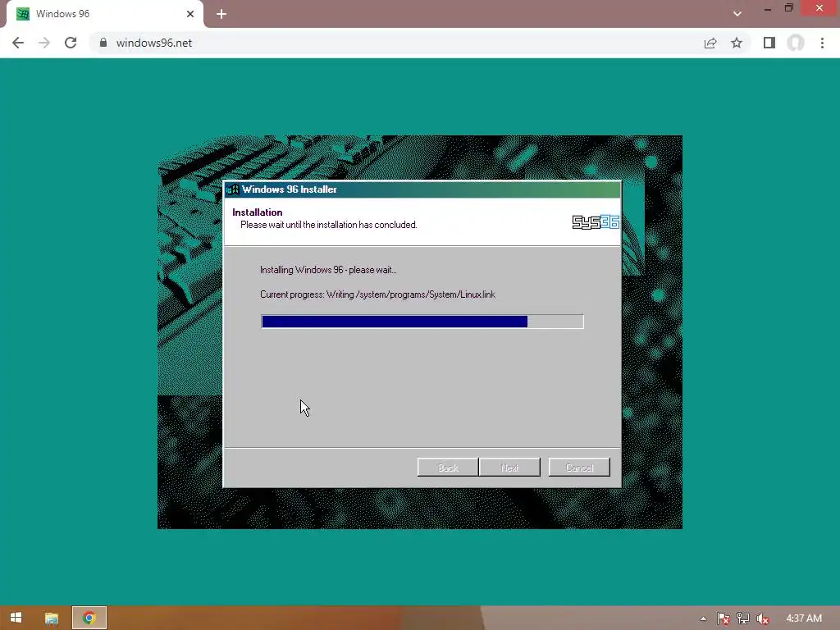Image resolution: width=840 pixels, height=630 pixels.
Task: Click the Chrome taskbar icon
Action: (x=89, y=618)
